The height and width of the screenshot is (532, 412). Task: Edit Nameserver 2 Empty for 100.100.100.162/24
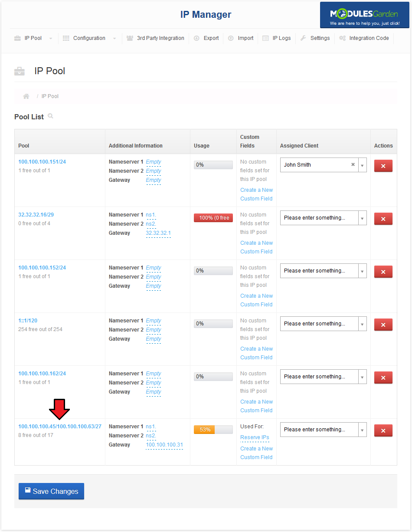[154, 383]
